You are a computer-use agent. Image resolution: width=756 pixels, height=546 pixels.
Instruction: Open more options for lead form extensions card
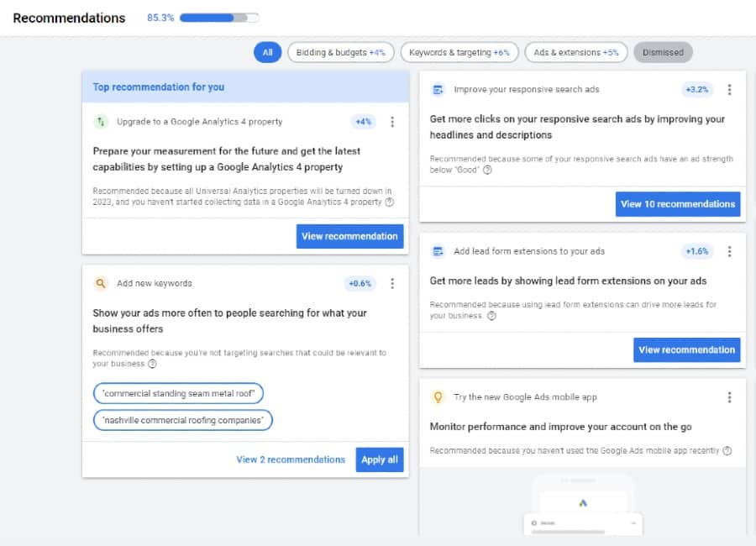pyautogui.click(x=729, y=251)
